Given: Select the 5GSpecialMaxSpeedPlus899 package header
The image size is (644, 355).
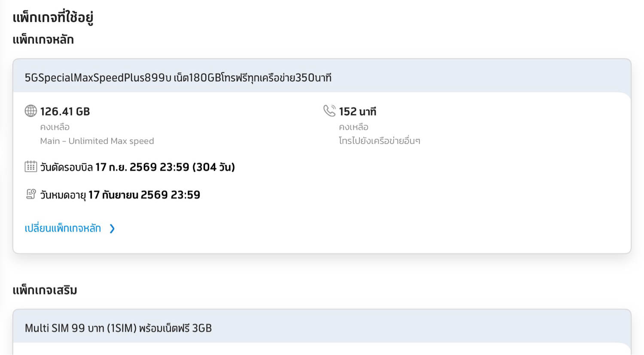Looking at the screenshot, I should [x=178, y=78].
